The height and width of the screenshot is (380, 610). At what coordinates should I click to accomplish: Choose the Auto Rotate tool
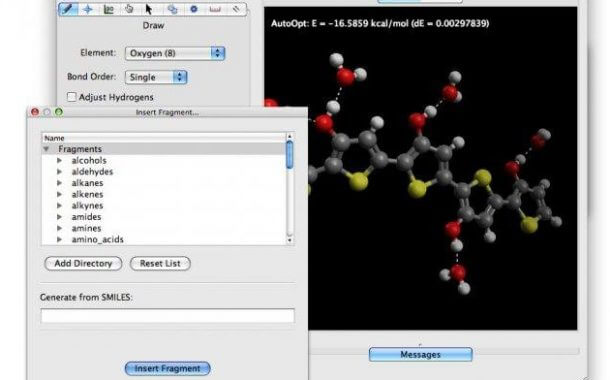point(172,9)
